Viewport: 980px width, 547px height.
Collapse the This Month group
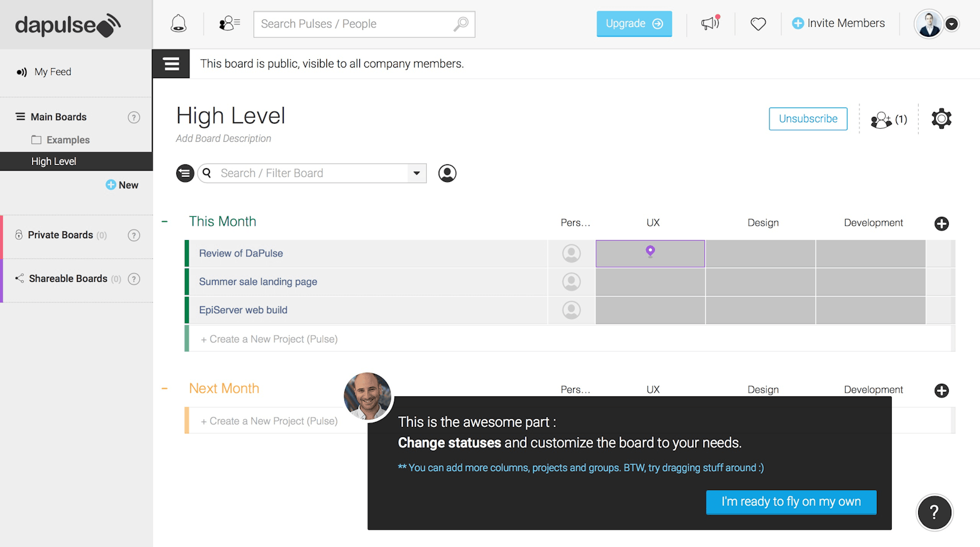(x=165, y=222)
